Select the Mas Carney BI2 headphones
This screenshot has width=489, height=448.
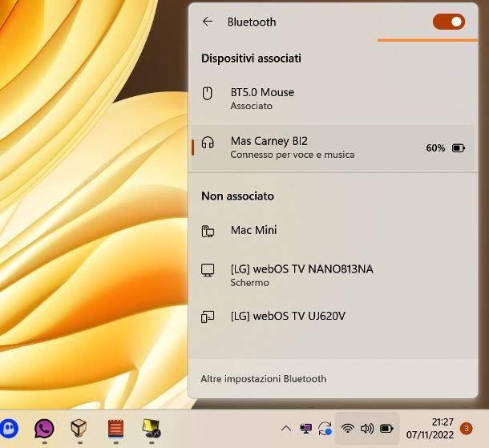(333, 147)
